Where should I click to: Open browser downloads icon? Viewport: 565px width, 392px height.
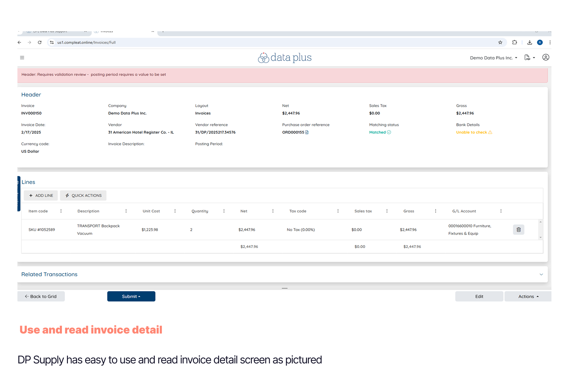[x=529, y=42]
